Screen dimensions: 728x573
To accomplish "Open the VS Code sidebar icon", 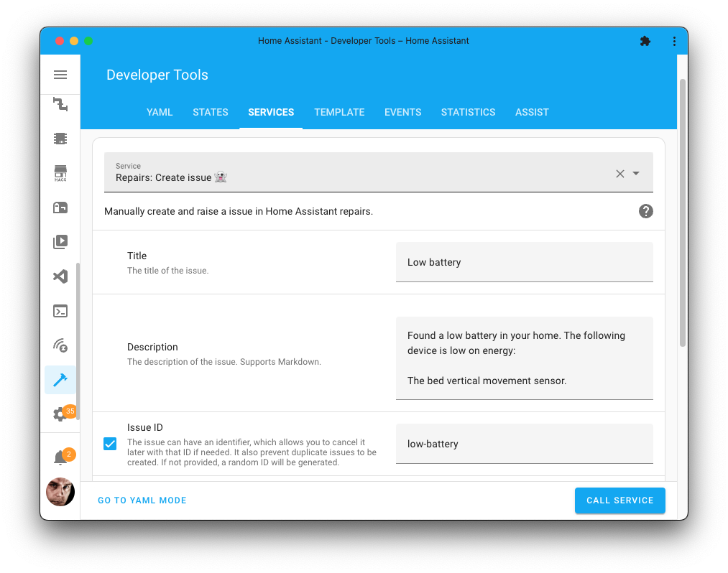I will coord(60,276).
